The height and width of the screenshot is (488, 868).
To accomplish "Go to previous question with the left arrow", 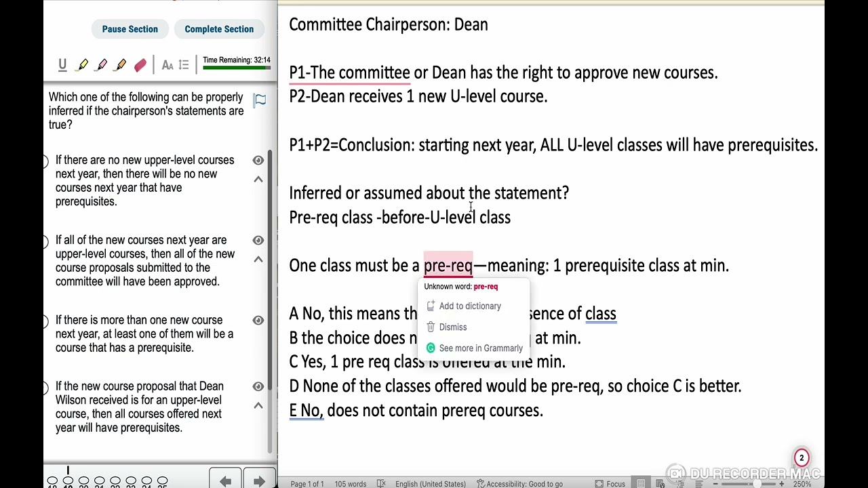I will click(x=225, y=481).
